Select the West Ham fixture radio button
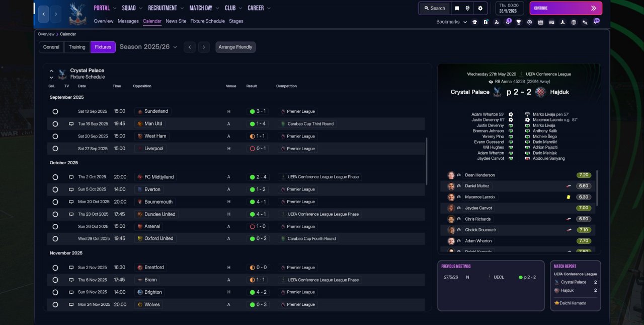This screenshot has width=644, height=325. tap(55, 136)
